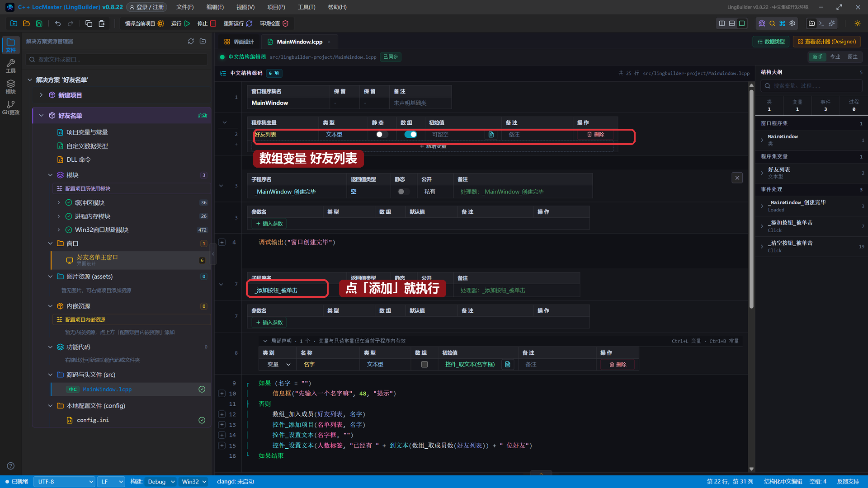Click the refresh icon in solution explorer
Image resolution: width=868 pixels, height=488 pixels.
(191, 41)
